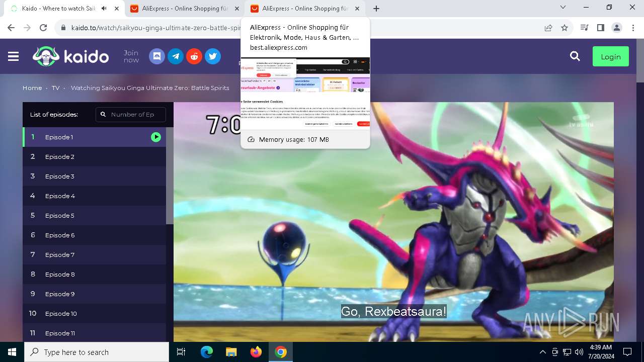Image resolution: width=644 pixels, height=362 pixels.
Task: Select Episode 3 in the list
Action: [94, 176]
